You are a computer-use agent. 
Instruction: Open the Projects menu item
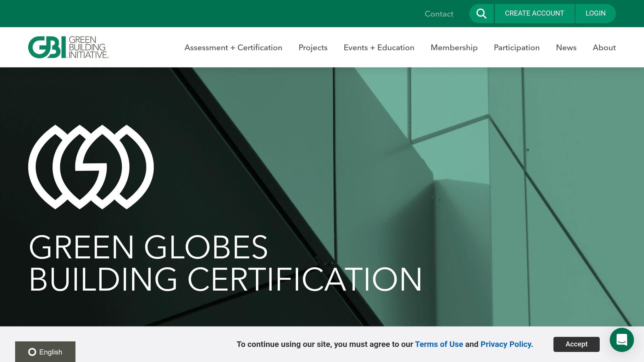313,47
